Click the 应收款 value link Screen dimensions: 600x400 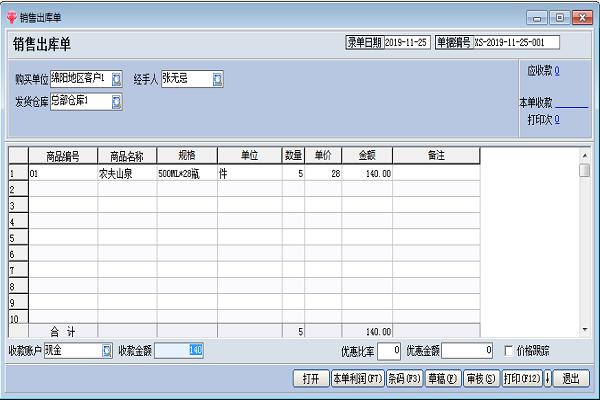click(x=557, y=71)
